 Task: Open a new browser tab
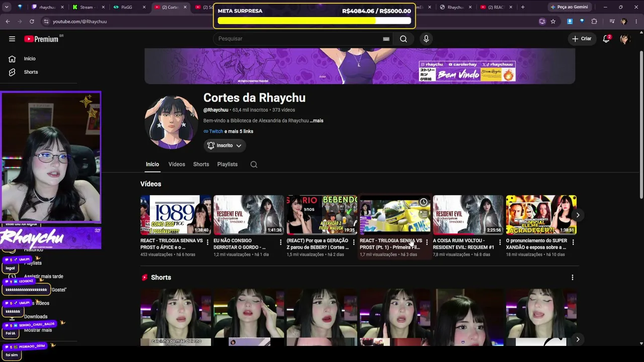pos(523,7)
